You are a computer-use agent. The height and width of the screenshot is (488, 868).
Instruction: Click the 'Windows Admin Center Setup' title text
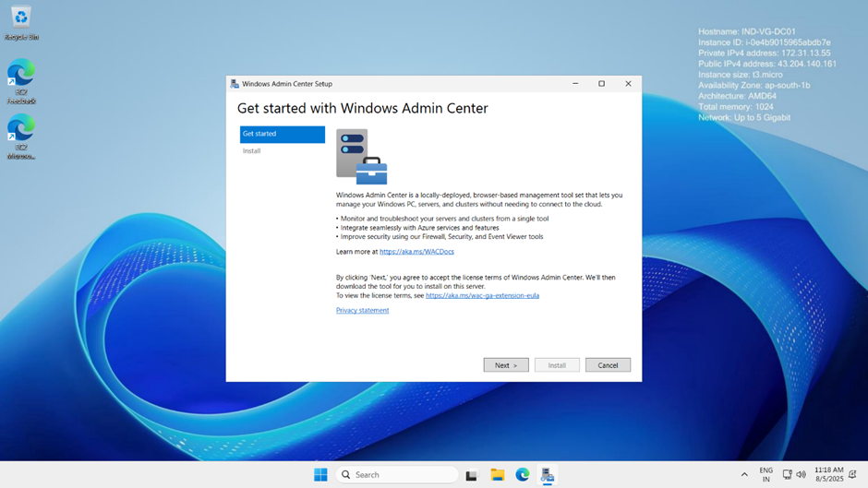click(287, 84)
